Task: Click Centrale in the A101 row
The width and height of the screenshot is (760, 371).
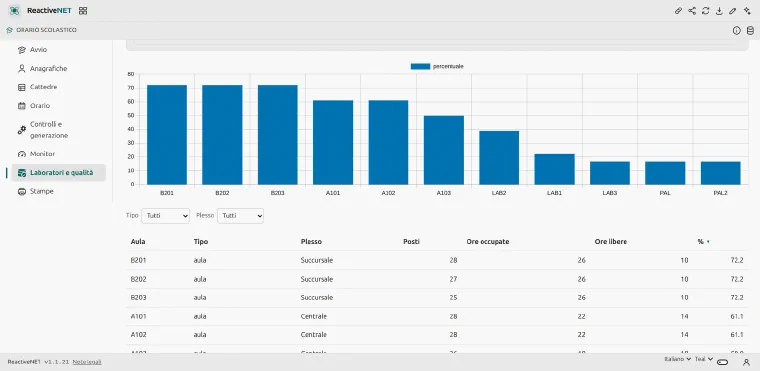Action: tap(314, 316)
